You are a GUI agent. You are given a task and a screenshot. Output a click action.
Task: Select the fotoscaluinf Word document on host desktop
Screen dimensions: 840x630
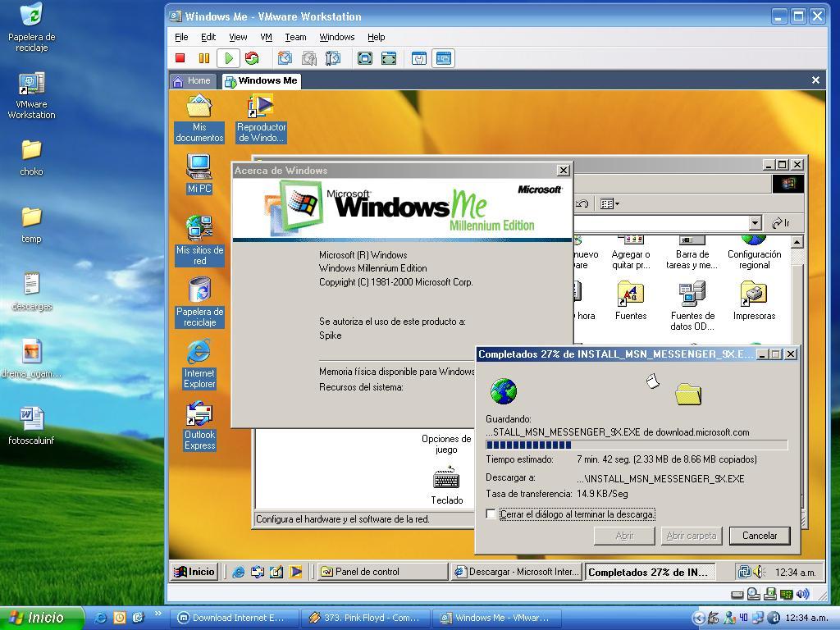click(x=32, y=426)
